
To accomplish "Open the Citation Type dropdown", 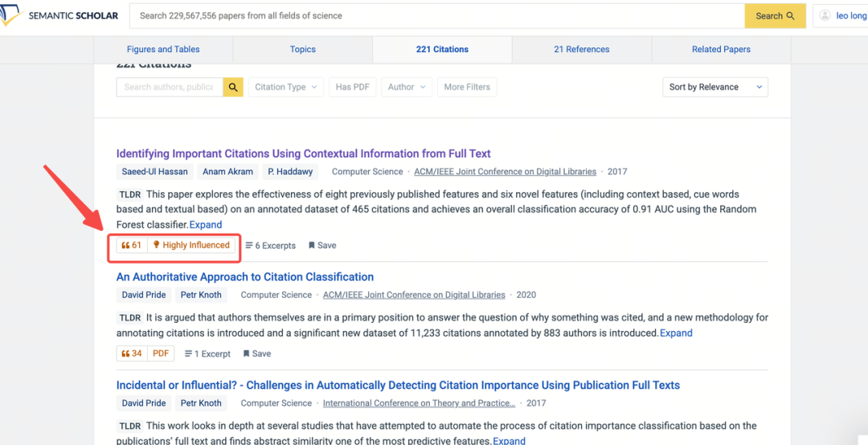I will click(285, 87).
